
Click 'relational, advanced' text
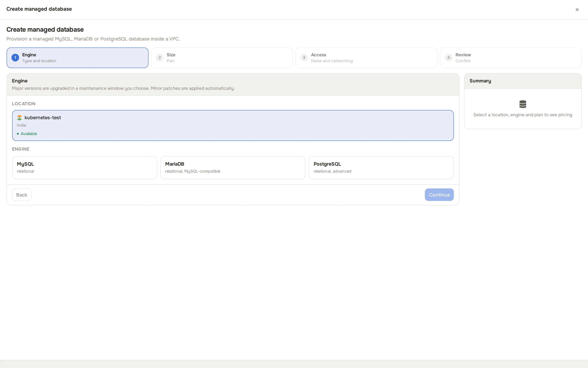(x=332, y=171)
